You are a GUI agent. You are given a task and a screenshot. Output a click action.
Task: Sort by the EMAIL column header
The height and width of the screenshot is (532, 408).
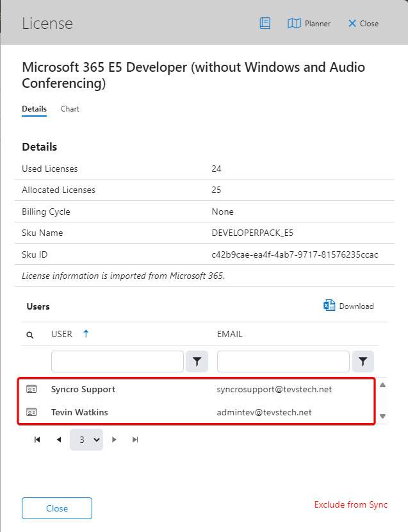229,334
